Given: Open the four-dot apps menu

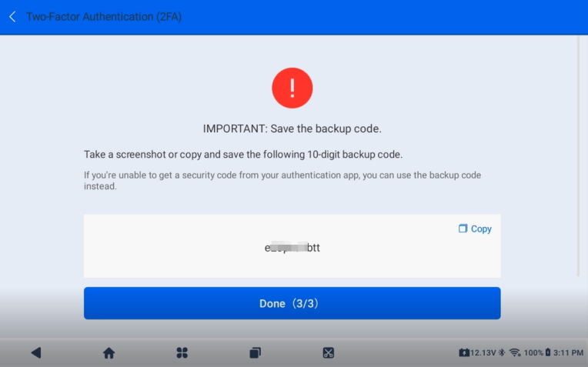Looking at the screenshot, I should click(182, 352).
